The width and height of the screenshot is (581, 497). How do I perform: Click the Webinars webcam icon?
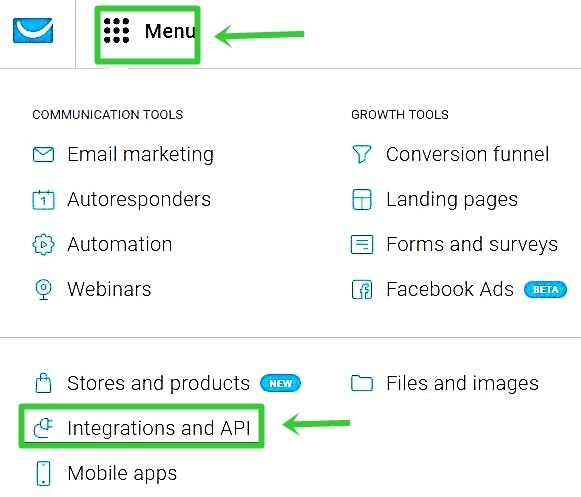point(43,289)
